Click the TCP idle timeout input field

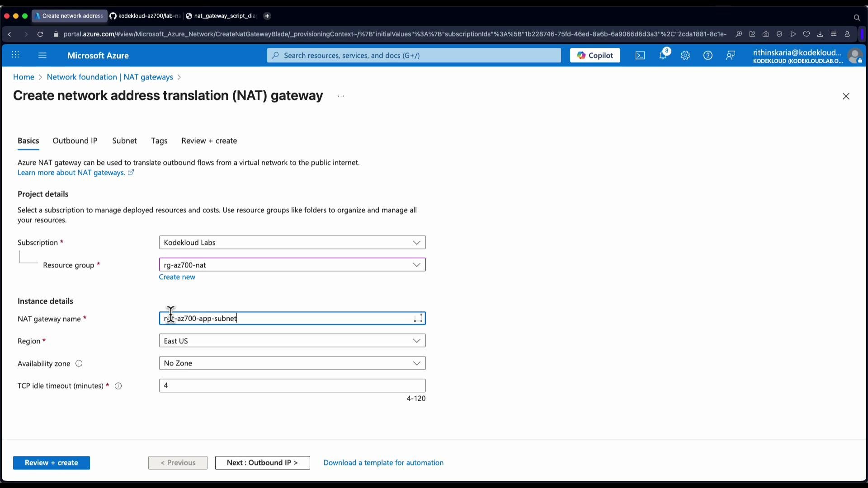tap(292, 385)
